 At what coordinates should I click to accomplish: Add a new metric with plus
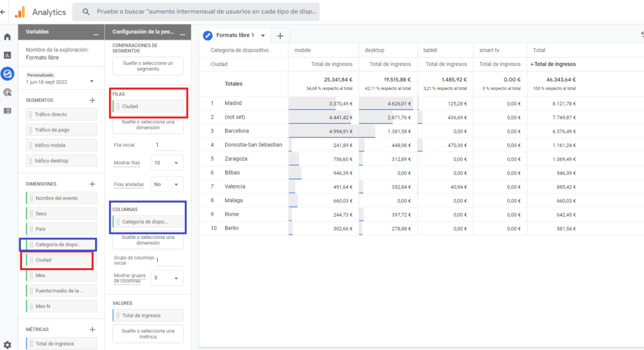(92, 329)
